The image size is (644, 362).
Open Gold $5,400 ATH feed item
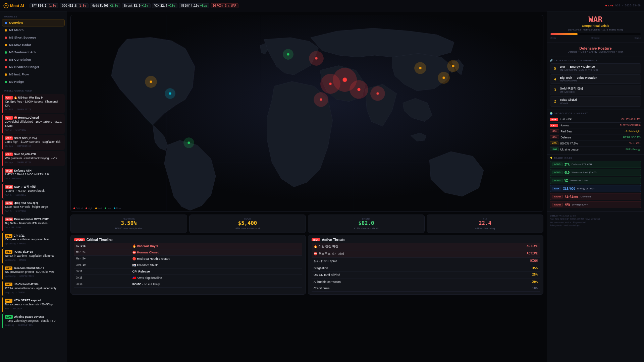pyautogui.click(x=34, y=159)
